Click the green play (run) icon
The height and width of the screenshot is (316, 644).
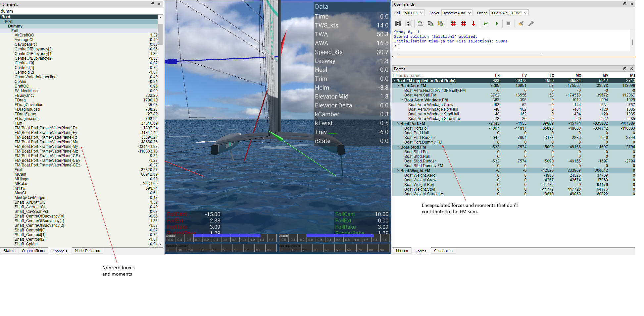click(x=496, y=24)
